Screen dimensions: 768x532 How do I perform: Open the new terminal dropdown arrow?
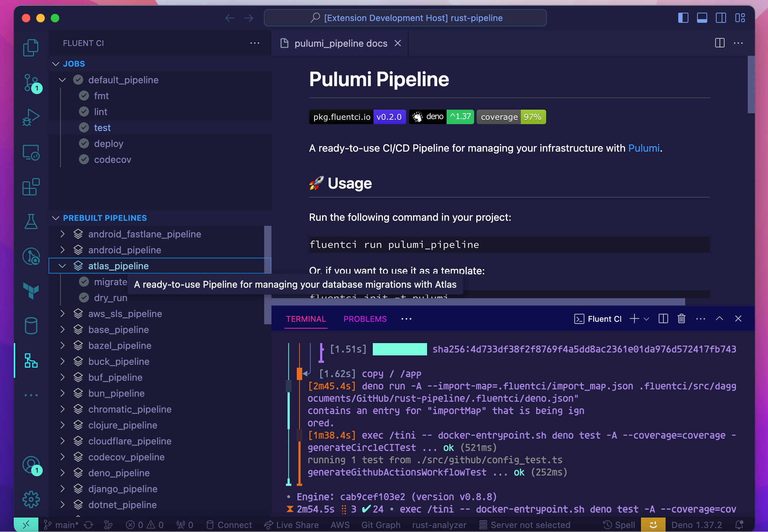coord(646,319)
